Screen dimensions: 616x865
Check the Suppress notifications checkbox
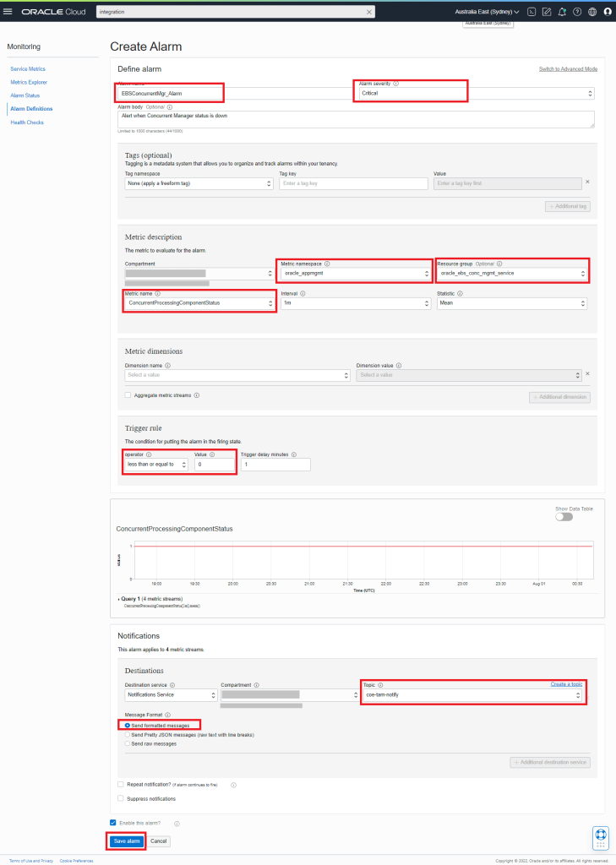pos(121,798)
